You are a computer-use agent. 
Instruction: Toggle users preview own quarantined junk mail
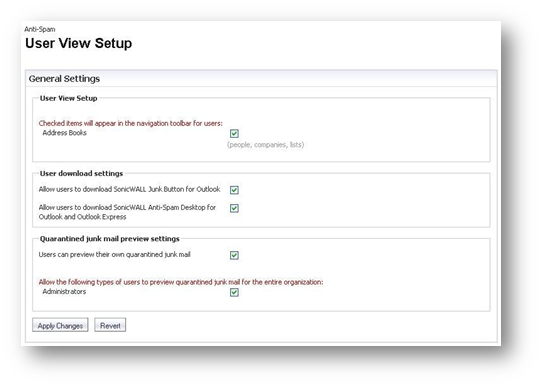click(x=234, y=255)
